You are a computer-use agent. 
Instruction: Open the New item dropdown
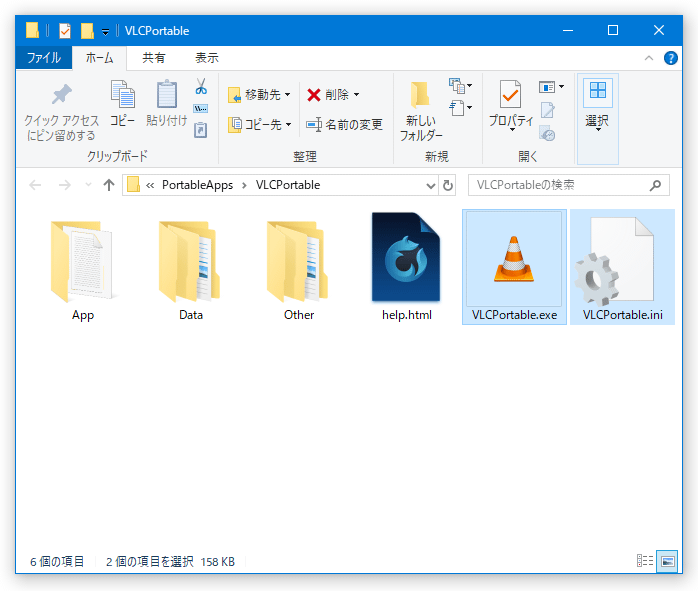pyautogui.click(x=460, y=85)
